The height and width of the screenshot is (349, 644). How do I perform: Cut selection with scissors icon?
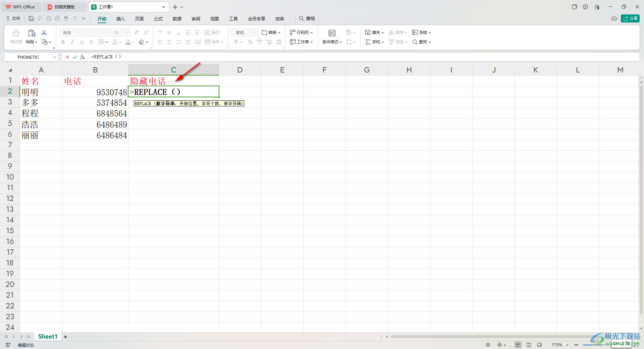(44, 33)
